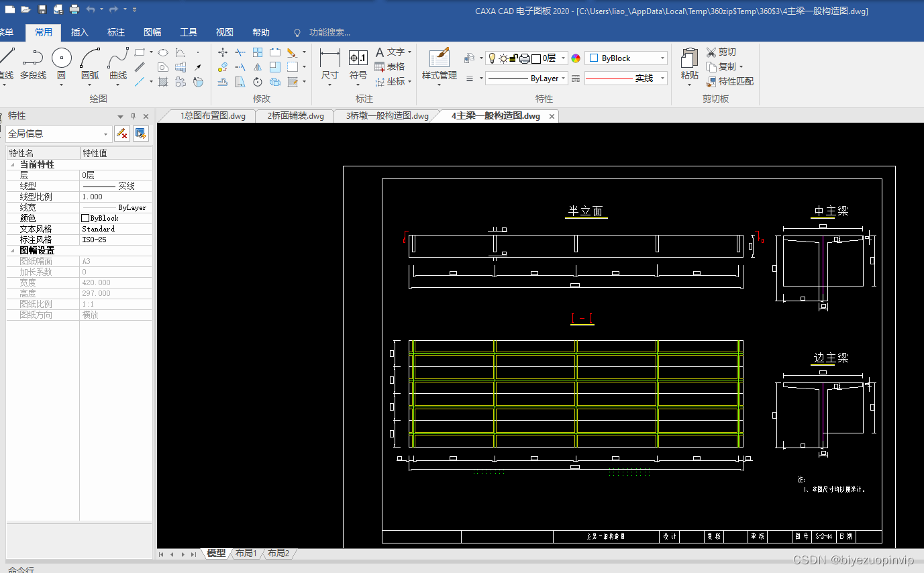Screen dimensions: 924x573
Task: Click the 颜色 ByBlock value in properties
Action: [x=115, y=218]
